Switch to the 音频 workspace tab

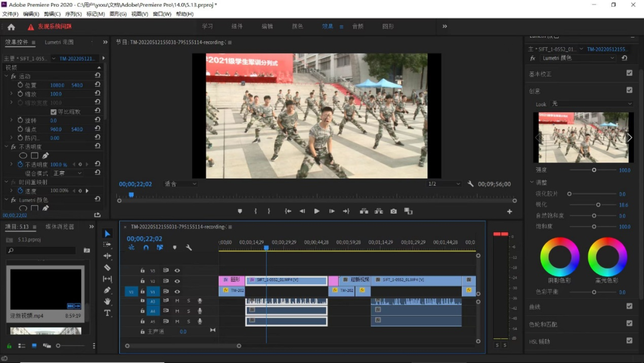click(x=357, y=26)
